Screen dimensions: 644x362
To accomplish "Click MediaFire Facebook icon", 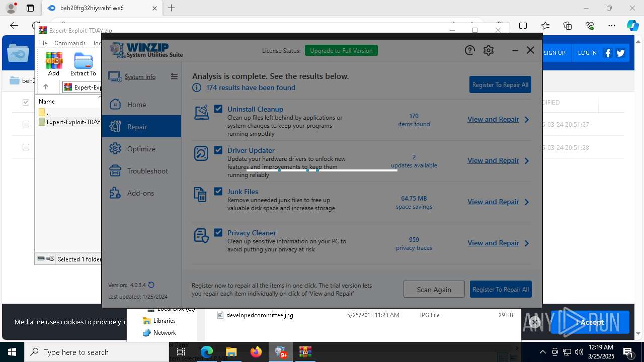I will pos(608,53).
